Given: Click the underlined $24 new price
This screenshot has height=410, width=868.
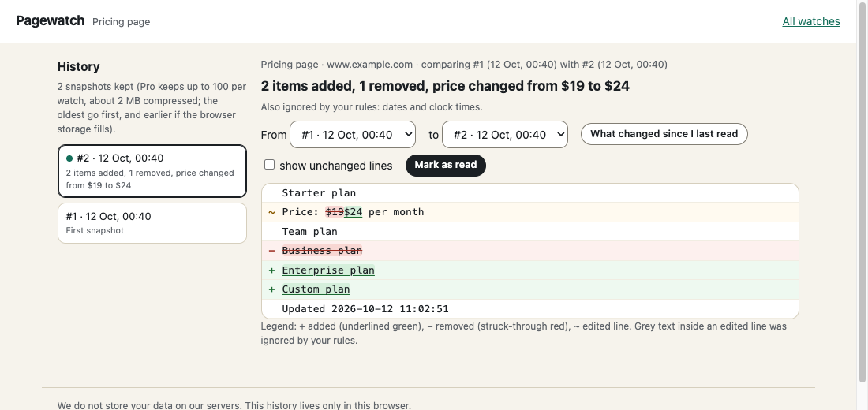Looking at the screenshot, I should pos(354,212).
